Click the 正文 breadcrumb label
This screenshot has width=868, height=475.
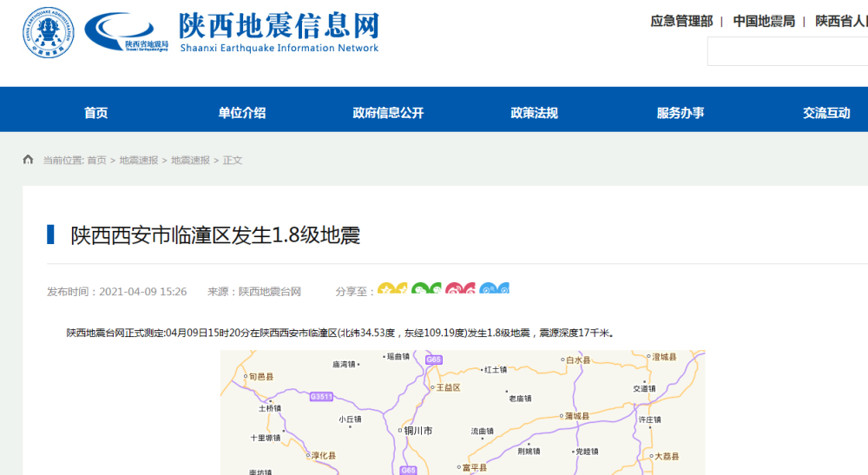tap(233, 160)
